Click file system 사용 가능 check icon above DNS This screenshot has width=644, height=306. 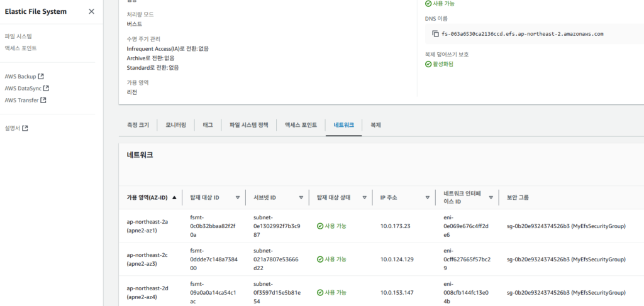428,3
